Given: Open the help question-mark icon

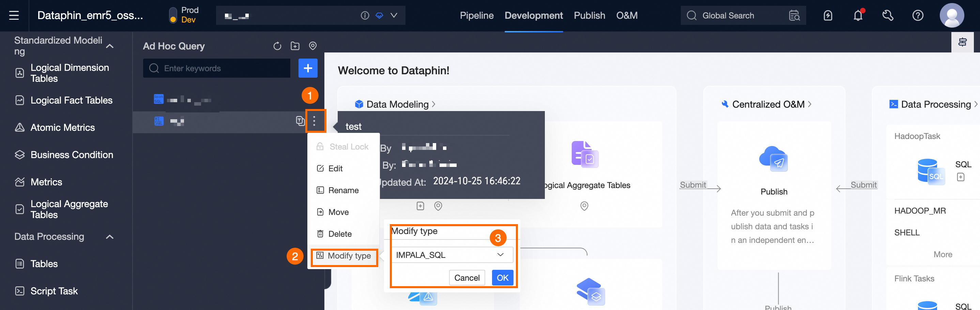Looking at the screenshot, I should pos(918,15).
